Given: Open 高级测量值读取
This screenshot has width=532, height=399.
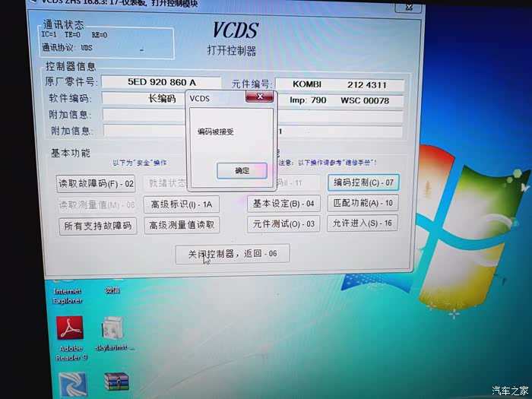Looking at the screenshot, I should (x=182, y=225).
